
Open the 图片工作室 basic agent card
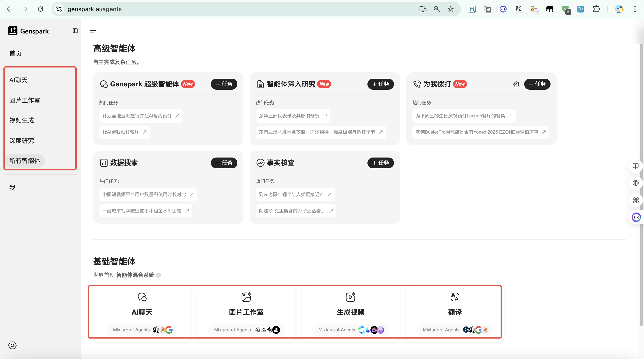(x=246, y=314)
